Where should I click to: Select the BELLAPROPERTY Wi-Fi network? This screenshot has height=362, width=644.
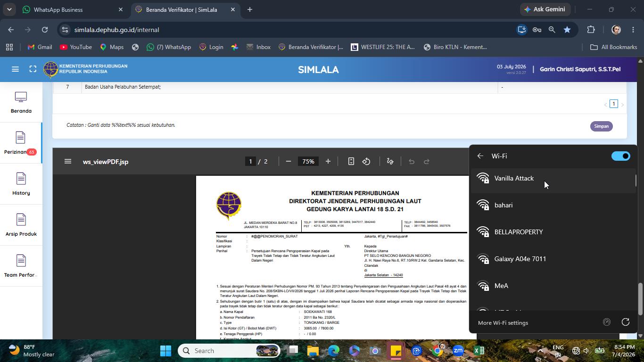(553, 232)
